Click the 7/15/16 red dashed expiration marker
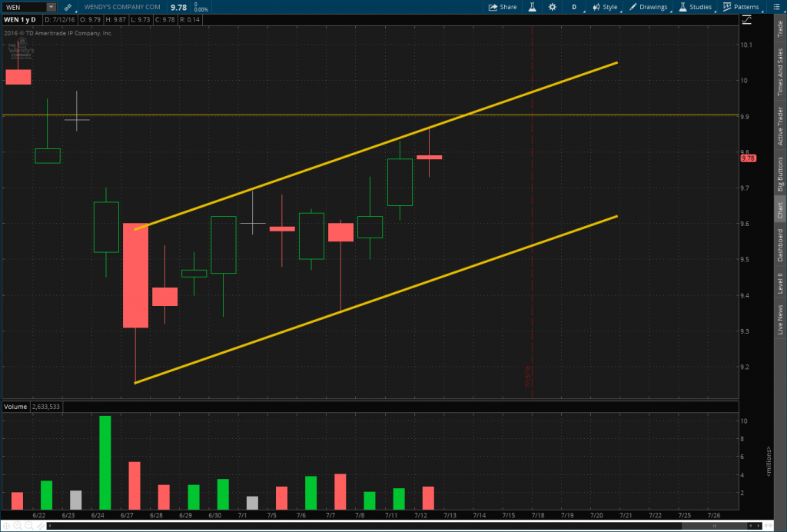Viewport: 787px width, 532px height. click(529, 377)
